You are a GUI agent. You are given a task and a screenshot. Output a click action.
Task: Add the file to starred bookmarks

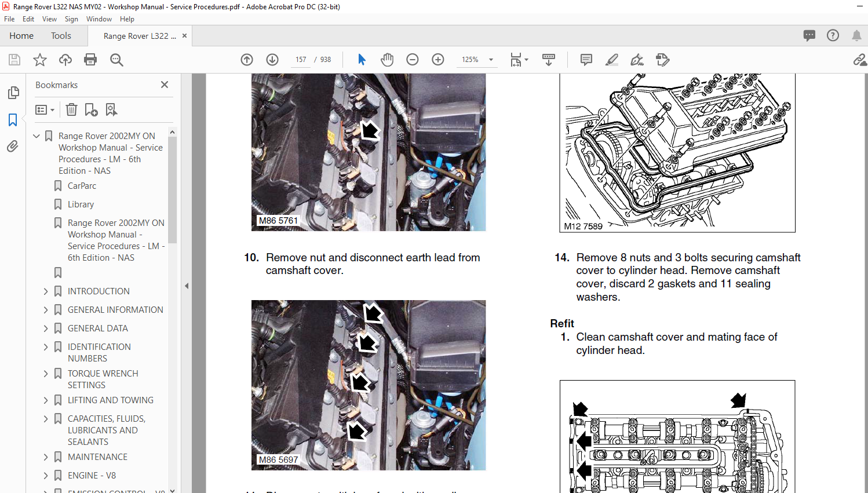tap(40, 60)
